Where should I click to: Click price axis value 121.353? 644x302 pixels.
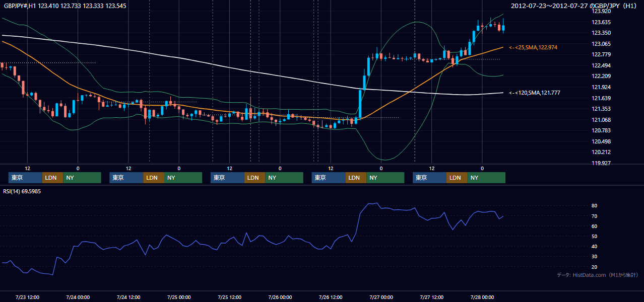coord(602,109)
